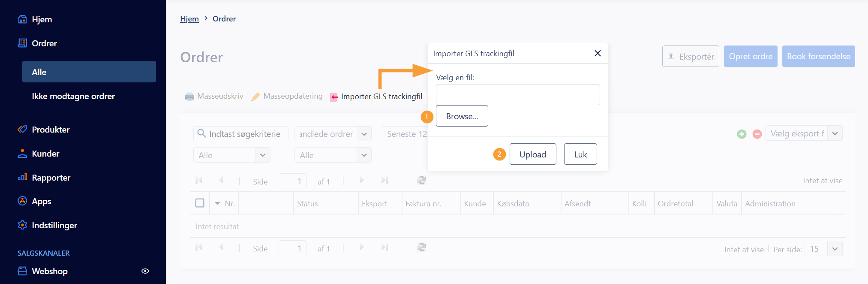Open Kunder in the sidebar
Image resolution: width=868 pixels, height=284 pixels.
tap(45, 154)
